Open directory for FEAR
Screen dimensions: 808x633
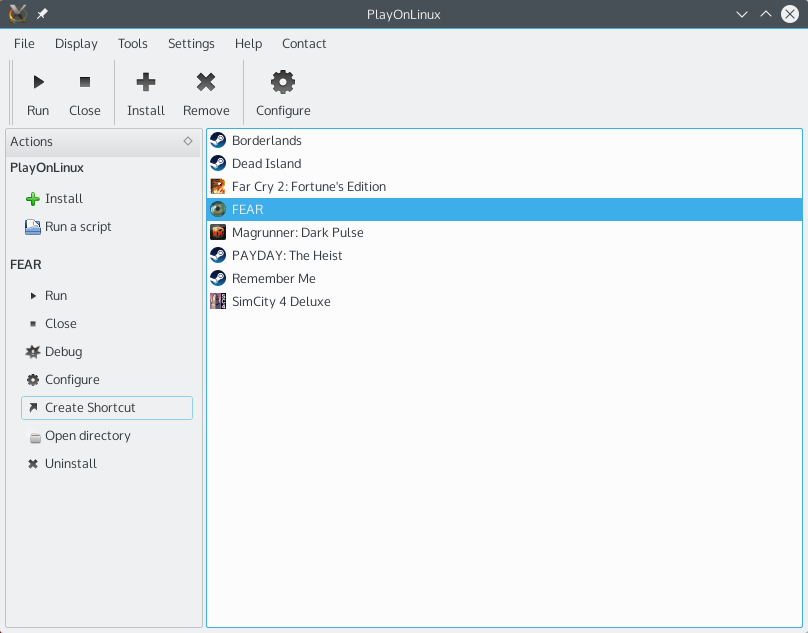(78, 436)
